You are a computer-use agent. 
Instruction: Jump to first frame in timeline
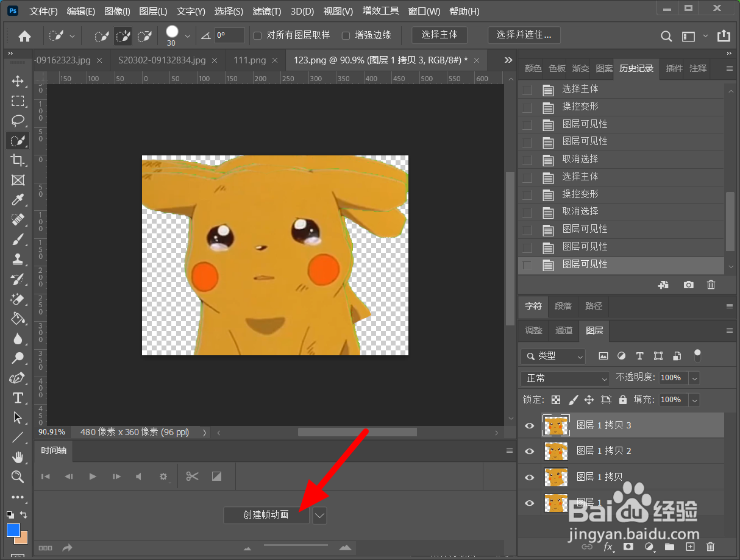(x=45, y=477)
